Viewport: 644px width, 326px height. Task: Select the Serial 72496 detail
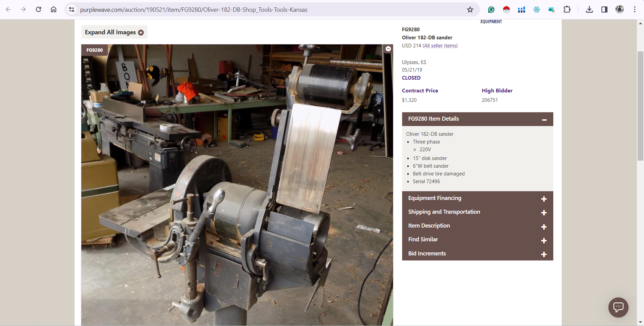click(426, 181)
